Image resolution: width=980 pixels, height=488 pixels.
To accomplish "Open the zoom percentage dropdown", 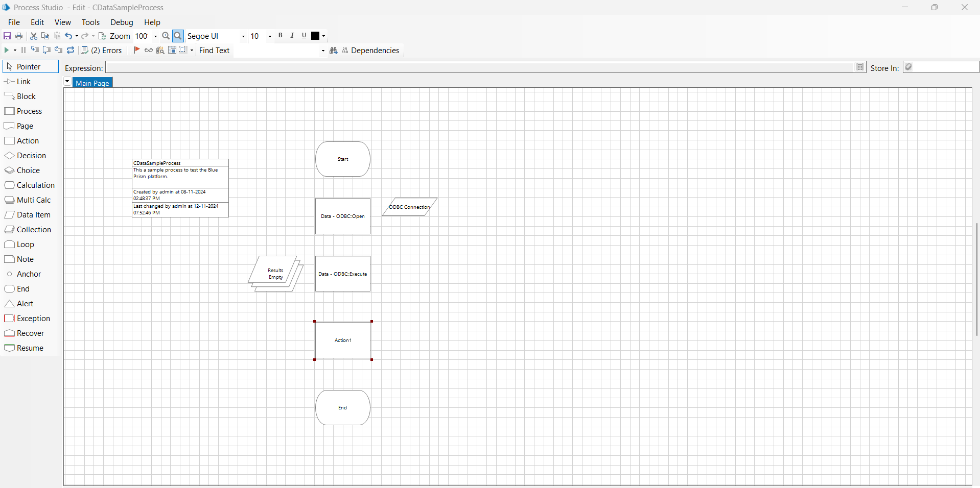I will [x=155, y=36].
